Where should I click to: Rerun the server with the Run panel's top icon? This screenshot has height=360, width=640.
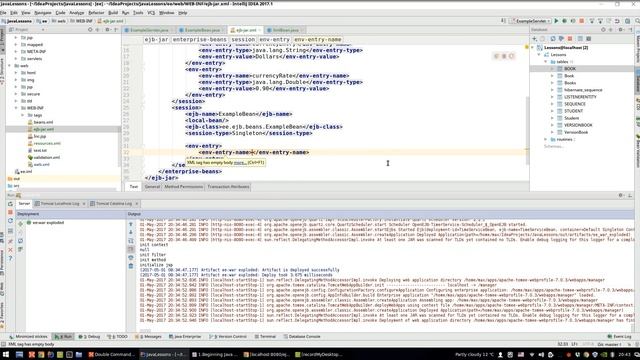click(x=11, y=204)
